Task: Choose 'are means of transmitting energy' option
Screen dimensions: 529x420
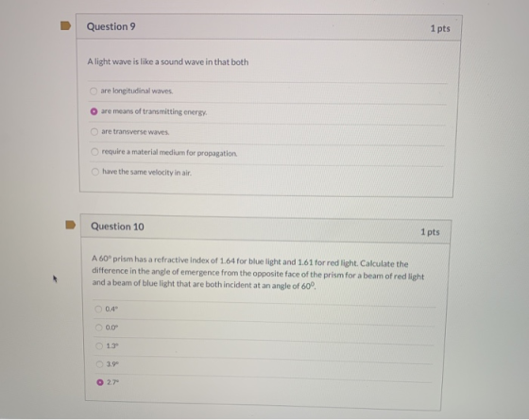Action: click(x=94, y=111)
